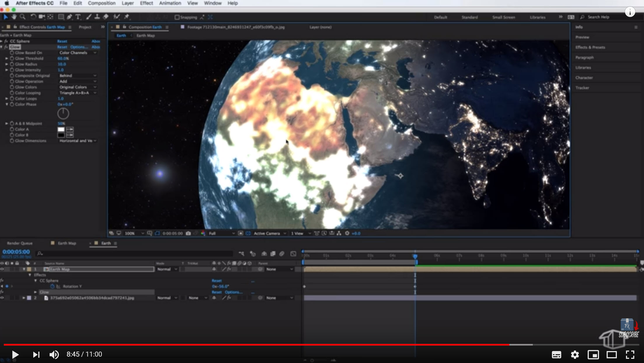Screen dimensions: 644x363
Task: Play the YouTube video
Action: (x=15, y=355)
